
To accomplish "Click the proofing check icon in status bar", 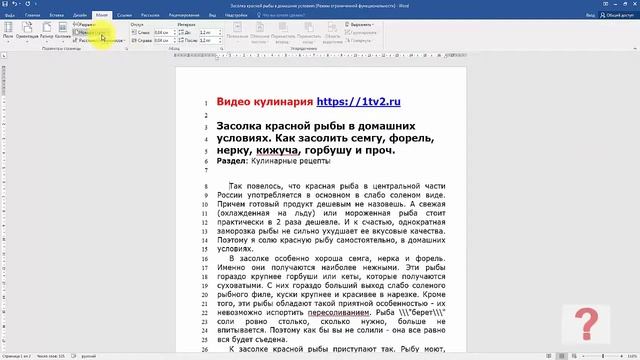I will [74, 356].
